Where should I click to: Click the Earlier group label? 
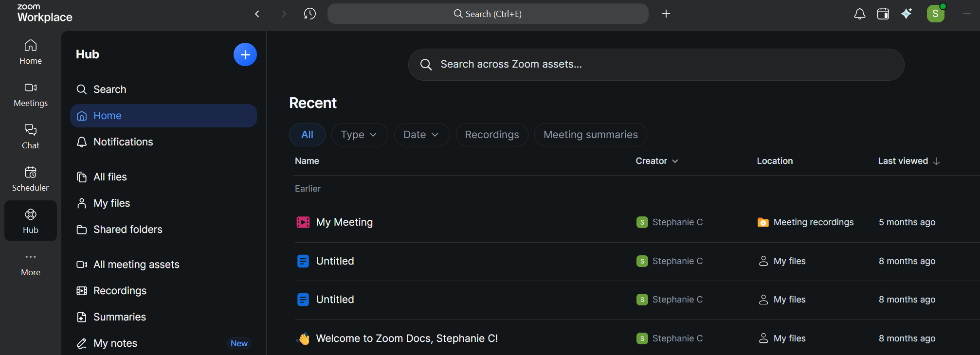pyautogui.click(x=308, y=189)
